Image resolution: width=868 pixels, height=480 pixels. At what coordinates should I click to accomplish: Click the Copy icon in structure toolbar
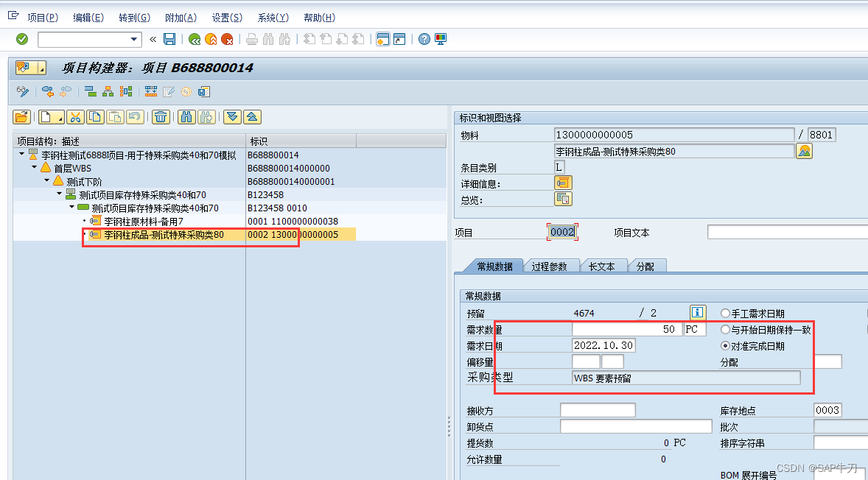96,117
